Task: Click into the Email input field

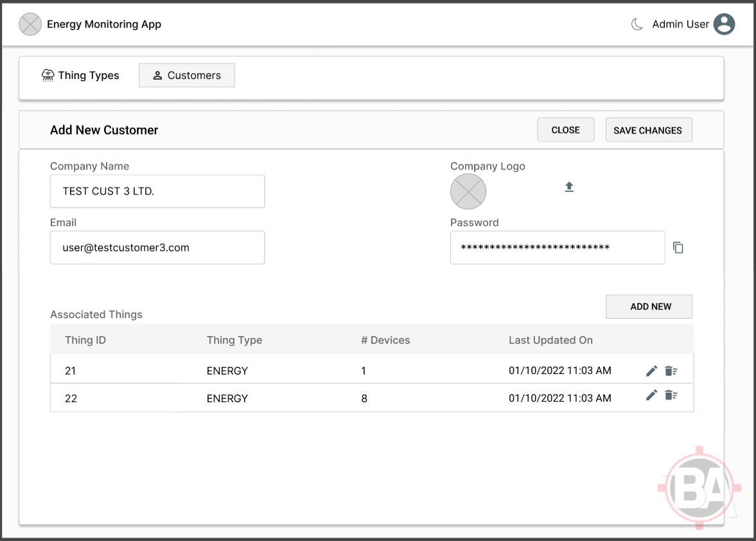Action: [157, 247]
